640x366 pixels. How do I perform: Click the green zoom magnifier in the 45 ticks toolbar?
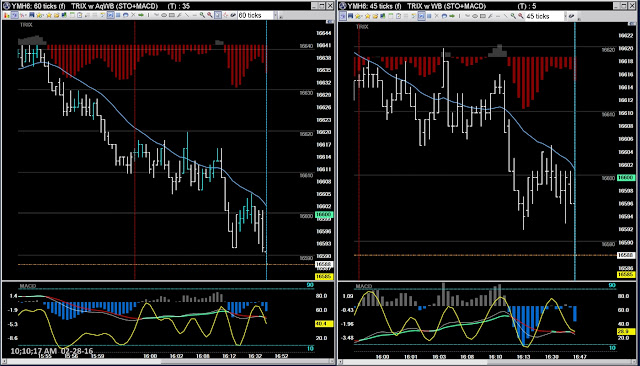pyautogui.click(x=513, y=16)
